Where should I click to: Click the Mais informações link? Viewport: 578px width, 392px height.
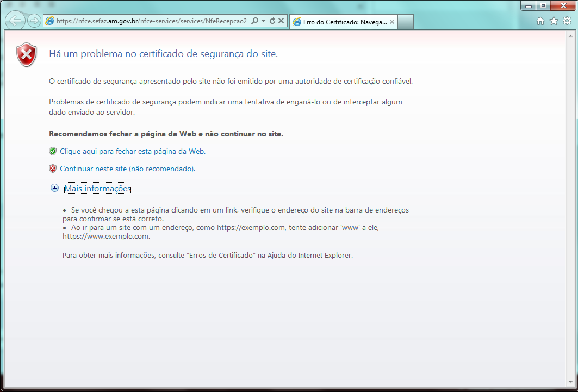98,188
